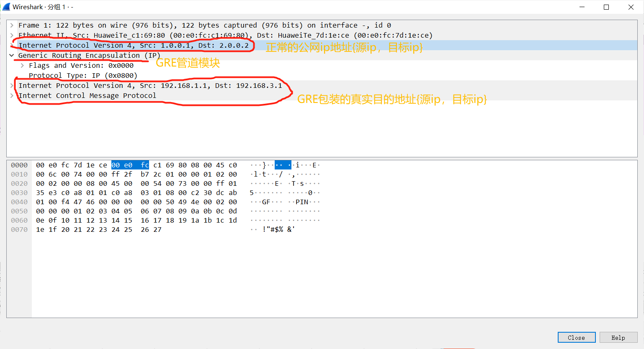Viewport: 644px width, 349px height.
Task: Expand inner IPv4 192.168.1.1 row arrow
Action: point(12,85)
